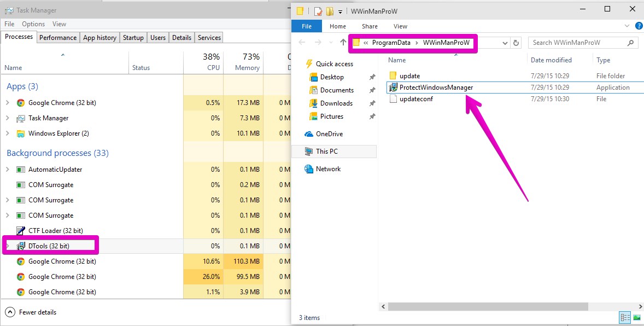Expand the Windows Explorer (2) process group
This screenshot has width=644, height=326.
[7, 133]
